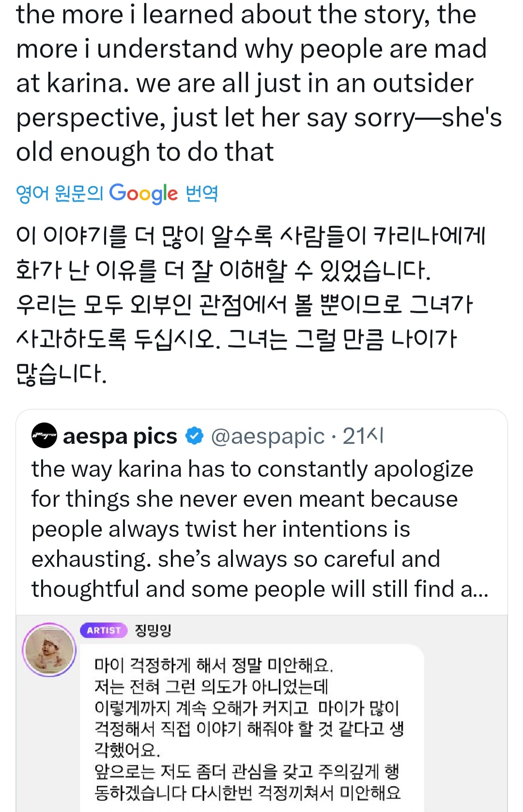
Task: Open the aespa pics display name
Action: click(x=120, y=436)
